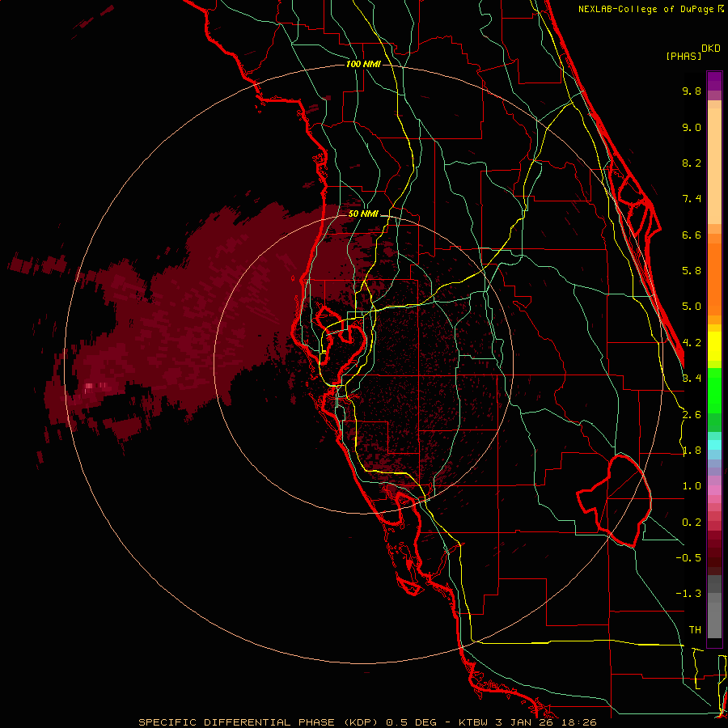Click the yellow band of the color scale
The image size is (728, 728).
(x=714, y=346)
